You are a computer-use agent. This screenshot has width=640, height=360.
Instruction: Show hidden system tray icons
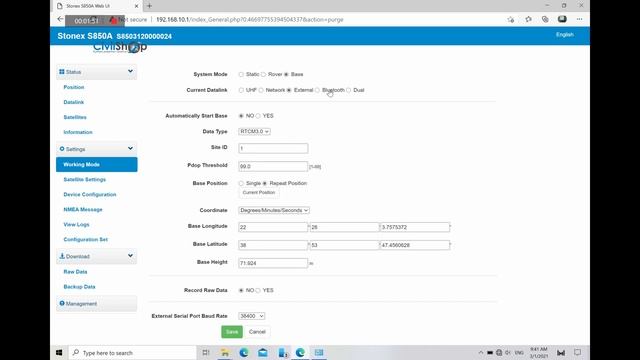pos(480,353)
